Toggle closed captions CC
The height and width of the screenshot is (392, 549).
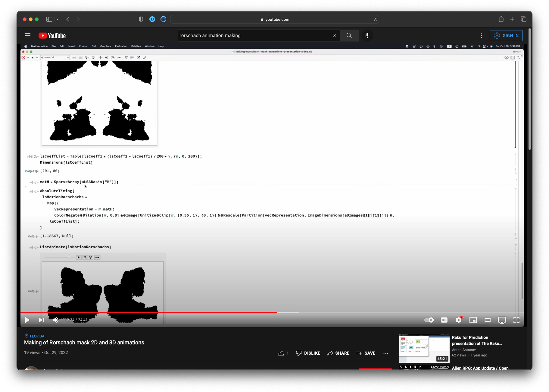pyautogui.click(x=444, y=320)
